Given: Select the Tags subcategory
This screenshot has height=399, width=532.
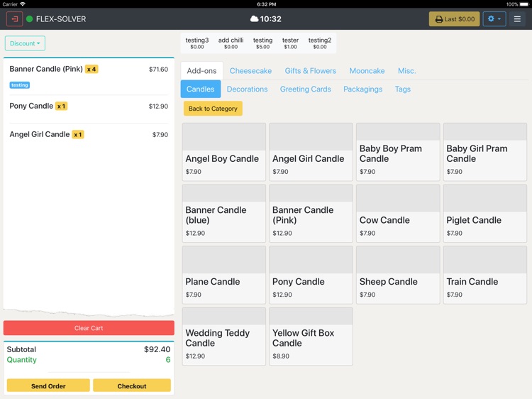Looking at the screenshot, I should pos(402,89).
